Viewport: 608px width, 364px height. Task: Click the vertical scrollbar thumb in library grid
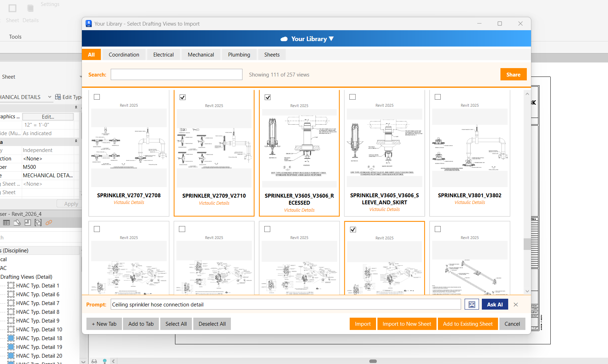(x=527, y=244)
